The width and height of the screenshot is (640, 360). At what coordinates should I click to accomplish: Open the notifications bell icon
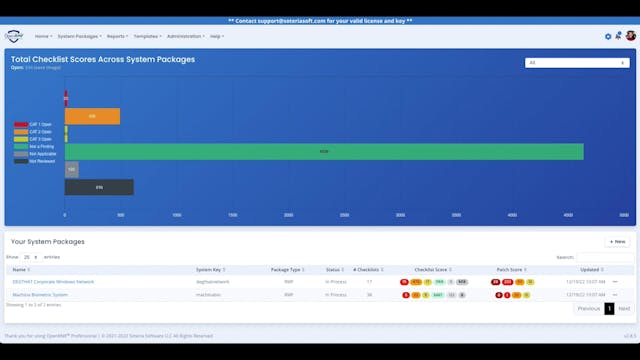pos(618,36)
